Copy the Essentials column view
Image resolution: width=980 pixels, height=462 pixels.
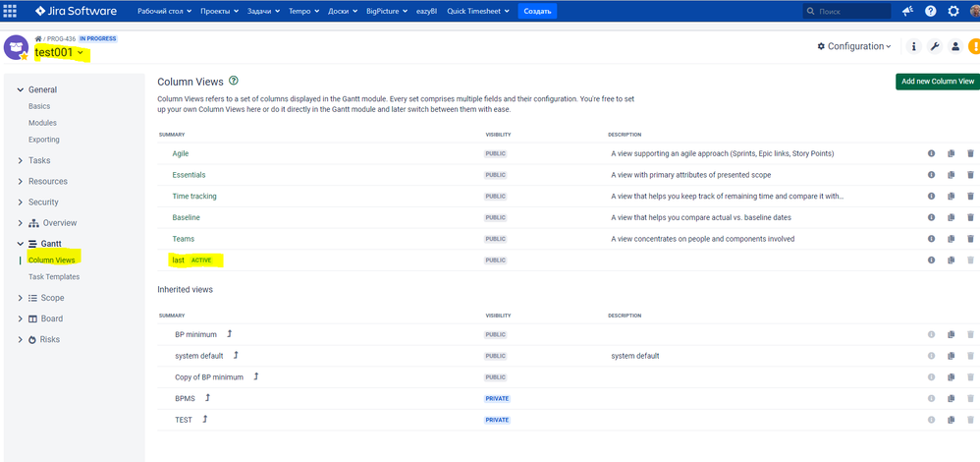(x=952, y=175)
